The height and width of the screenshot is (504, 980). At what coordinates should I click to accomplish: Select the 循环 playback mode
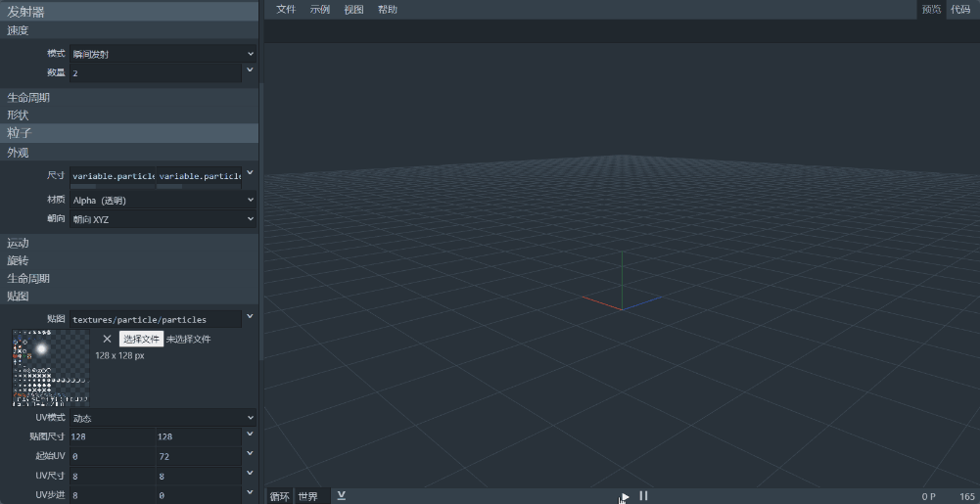click(279, 496)
